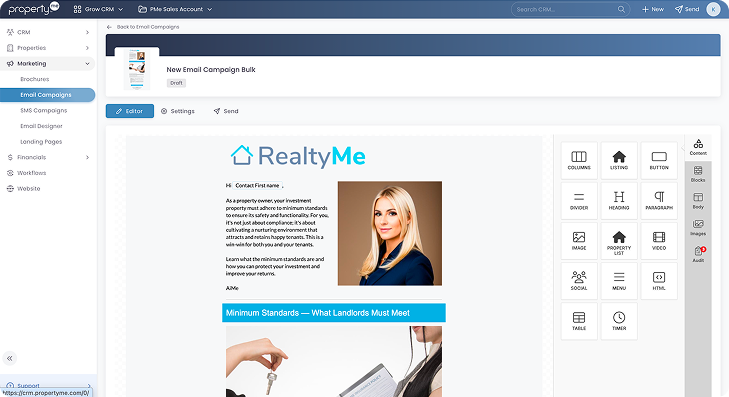Insert a Table block

[x=579, y=321]
